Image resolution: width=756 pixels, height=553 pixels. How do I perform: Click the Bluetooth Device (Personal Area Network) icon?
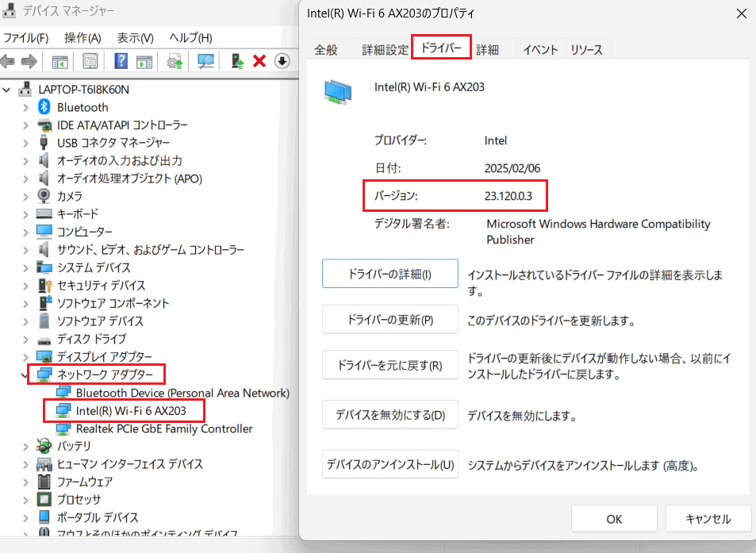[63, 393]
